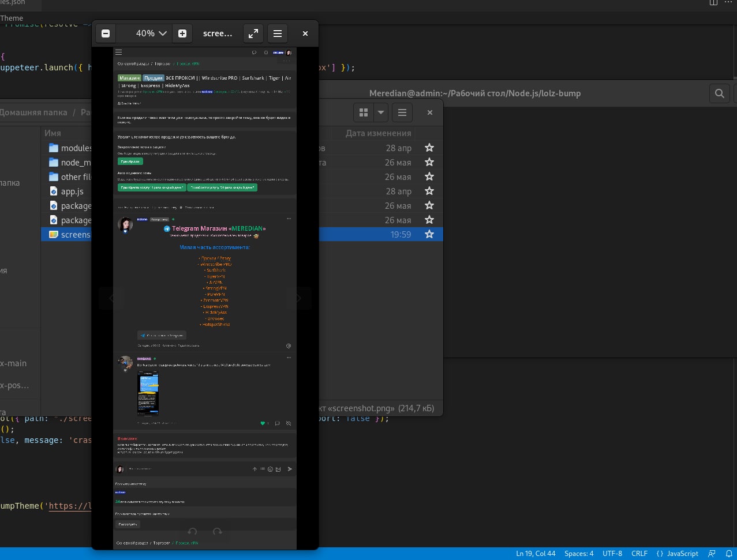Close the Files window
The image size is (737, 560).
coord(430,112)
